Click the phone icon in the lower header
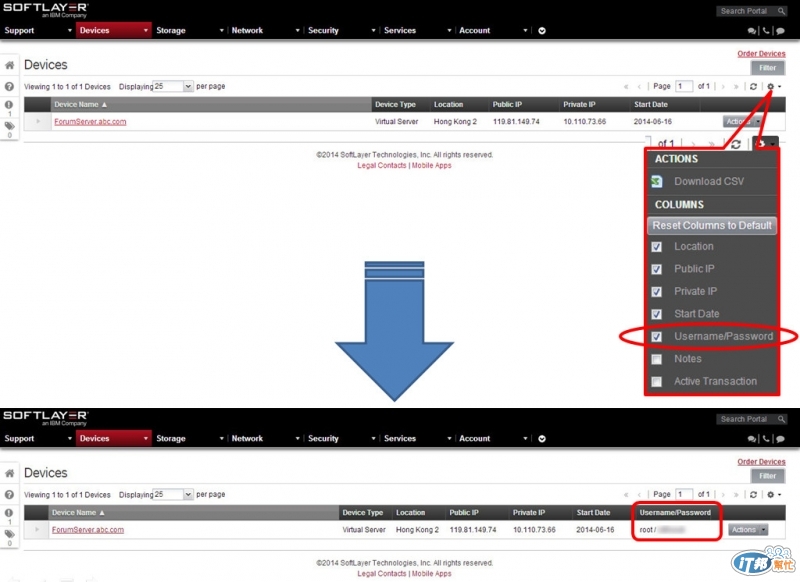800x582 pixels. [x=766, y=439]
